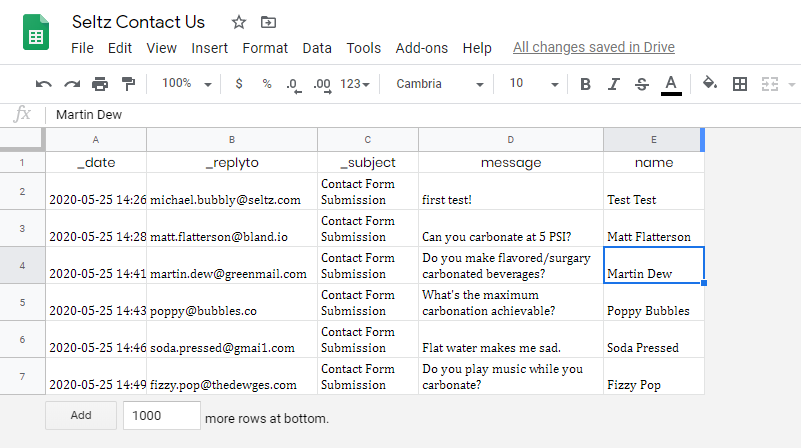Viewport: 801px width, 448px height.
Task: Format the cell as percent
Action: (267, 84)
